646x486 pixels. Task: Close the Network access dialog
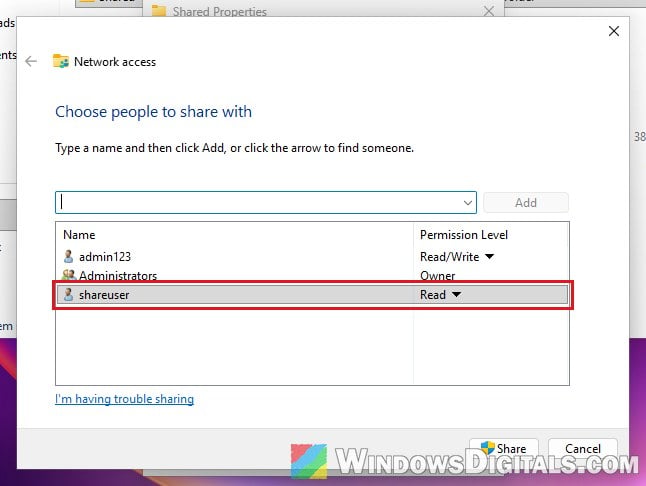coord(614,31)
